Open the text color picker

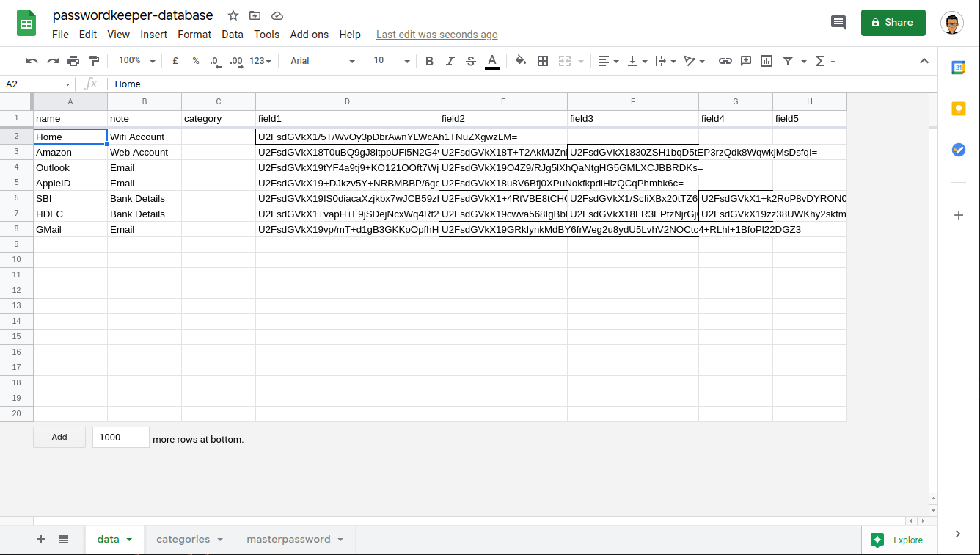click(492, 61)
